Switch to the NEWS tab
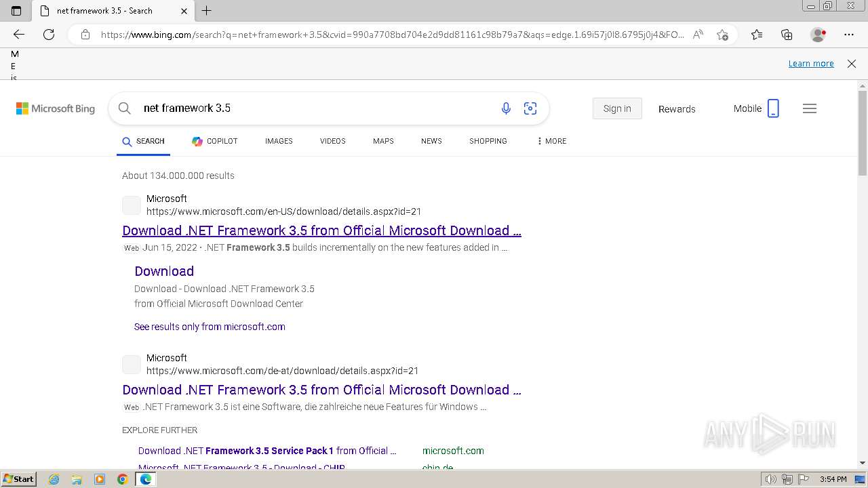868x488 pixels. (x=431, y=141)
